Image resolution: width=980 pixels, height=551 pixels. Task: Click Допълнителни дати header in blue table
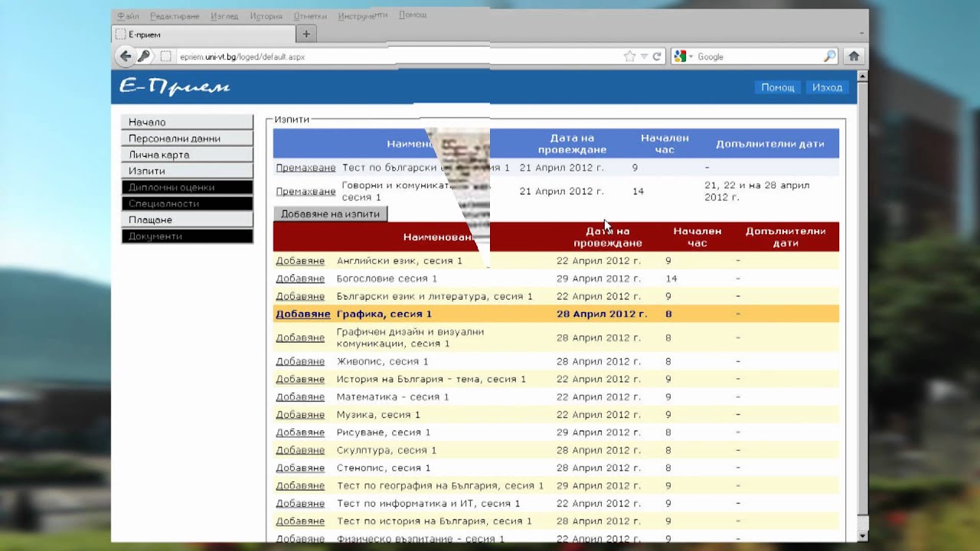coord(769,144)
